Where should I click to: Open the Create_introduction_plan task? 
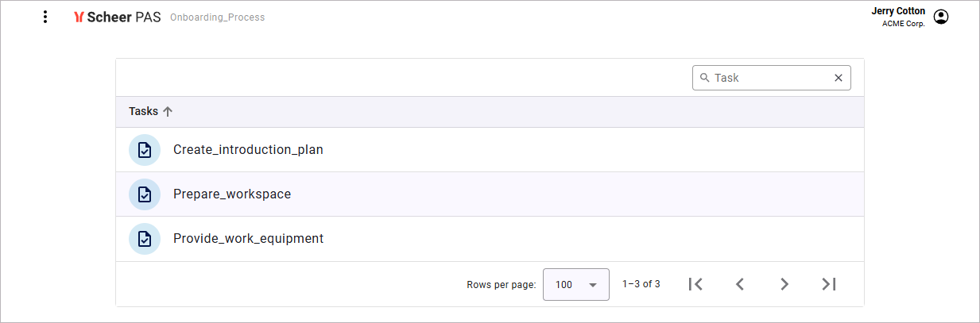tap(248, 150)
